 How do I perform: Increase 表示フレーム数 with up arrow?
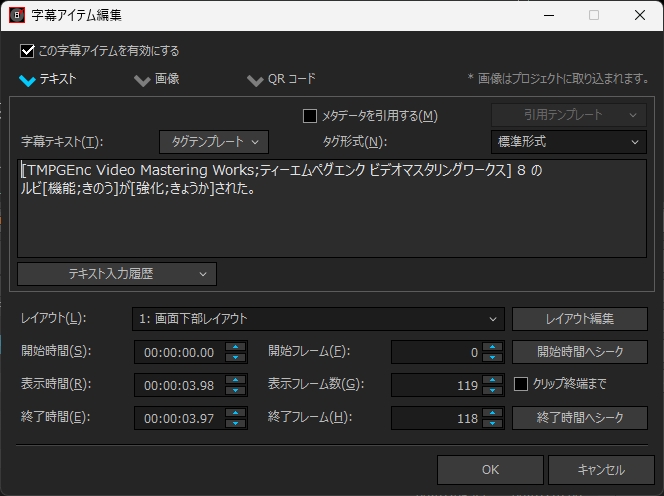(x=492, y=380)
